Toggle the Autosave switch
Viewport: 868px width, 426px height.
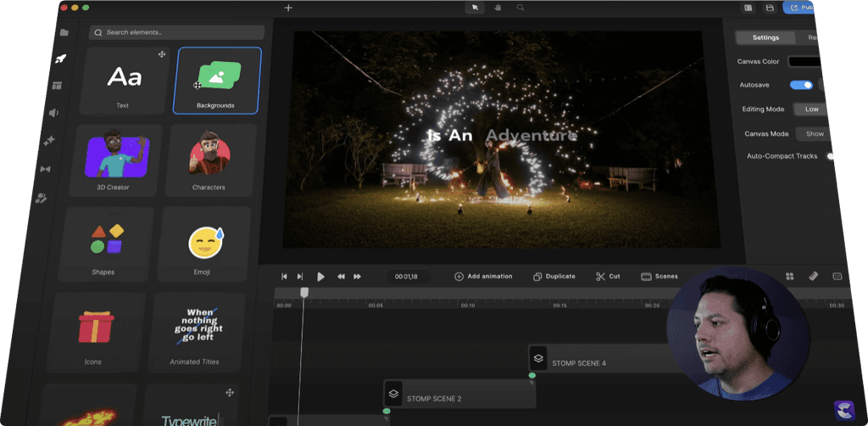click(x=801, y=85)
